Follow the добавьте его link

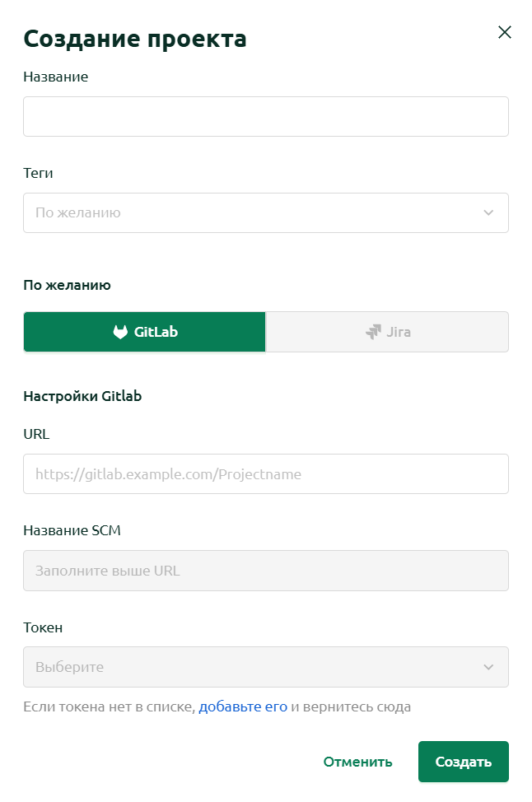coord(243,706)
